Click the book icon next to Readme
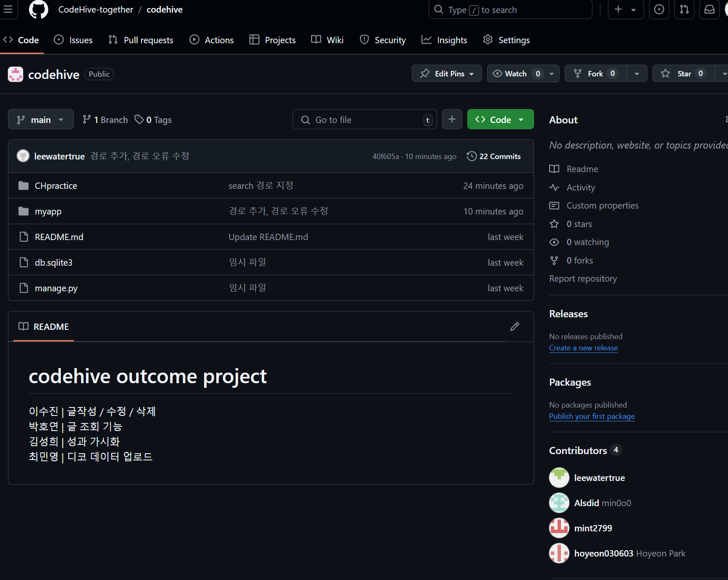This screenshot has height=580, width=728. click(554, 169)
